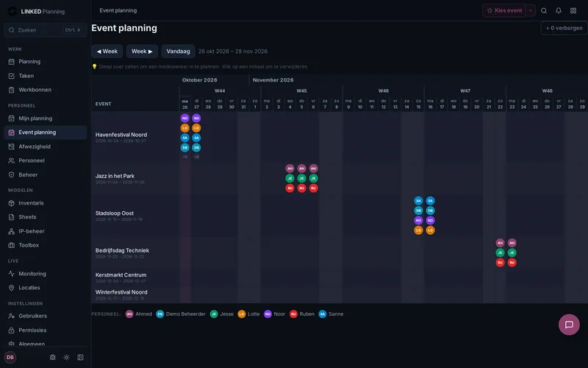Click the LINKED Planning logo
Image resolution: width=588 pixels, height=368 pixels.
36,11
